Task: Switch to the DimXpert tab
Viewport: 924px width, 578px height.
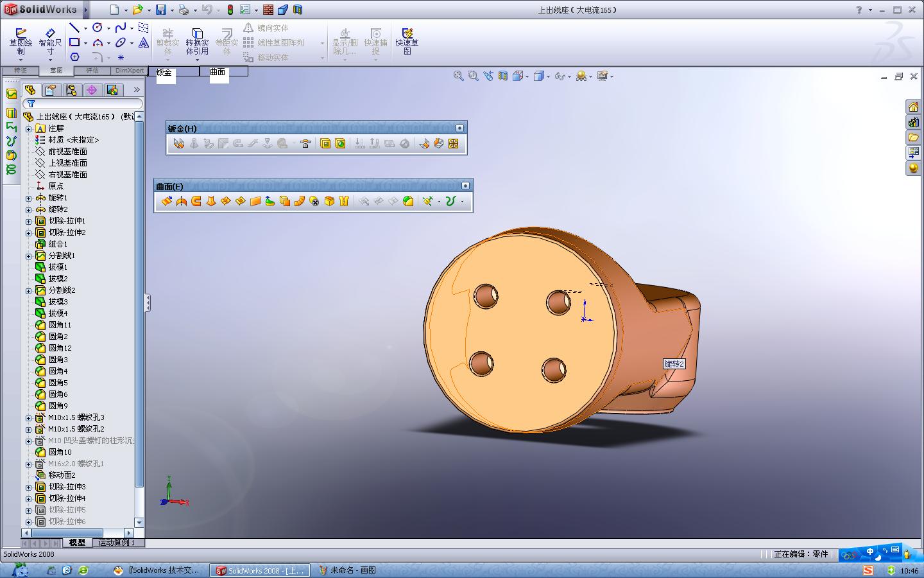Action: (129, 71)
